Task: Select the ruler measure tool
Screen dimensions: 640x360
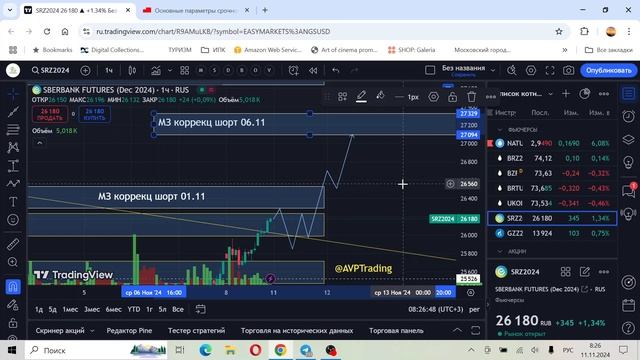Action: coord(13,244)
